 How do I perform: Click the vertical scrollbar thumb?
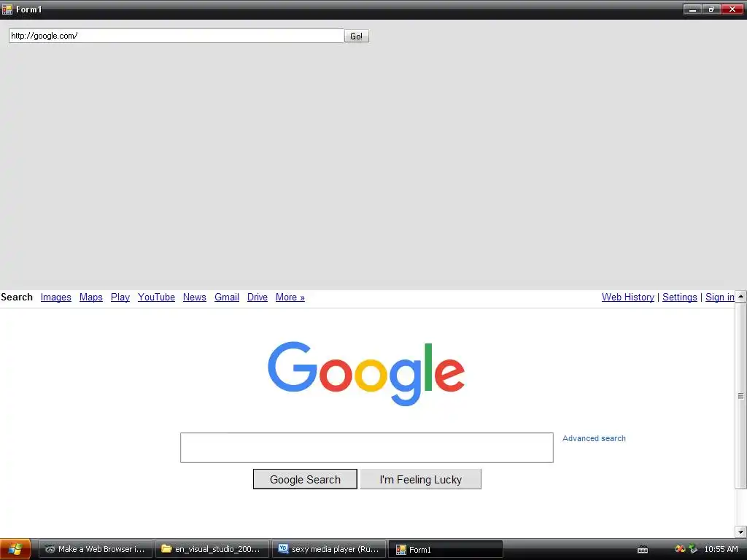[741, 395]
